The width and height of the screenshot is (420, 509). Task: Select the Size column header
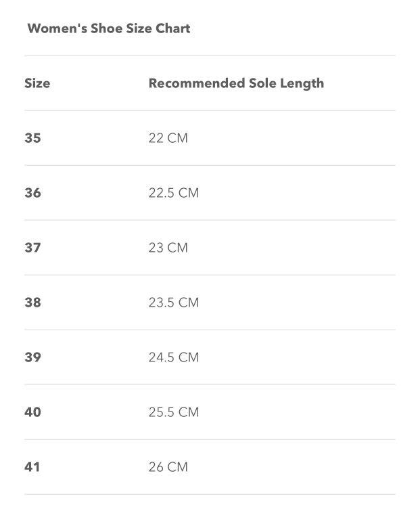tap(37, 83)
